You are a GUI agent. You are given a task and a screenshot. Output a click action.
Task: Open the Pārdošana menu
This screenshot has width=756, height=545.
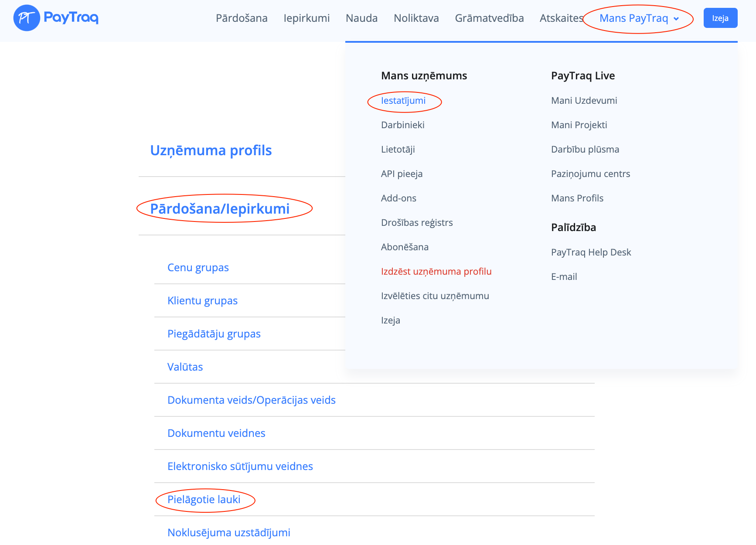(242, 18)
